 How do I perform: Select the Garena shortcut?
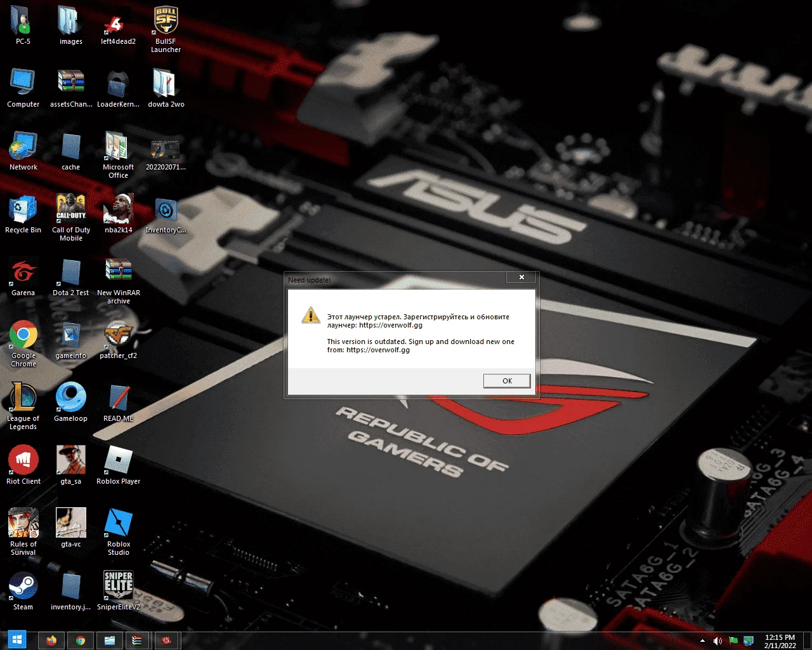point(23,276)
